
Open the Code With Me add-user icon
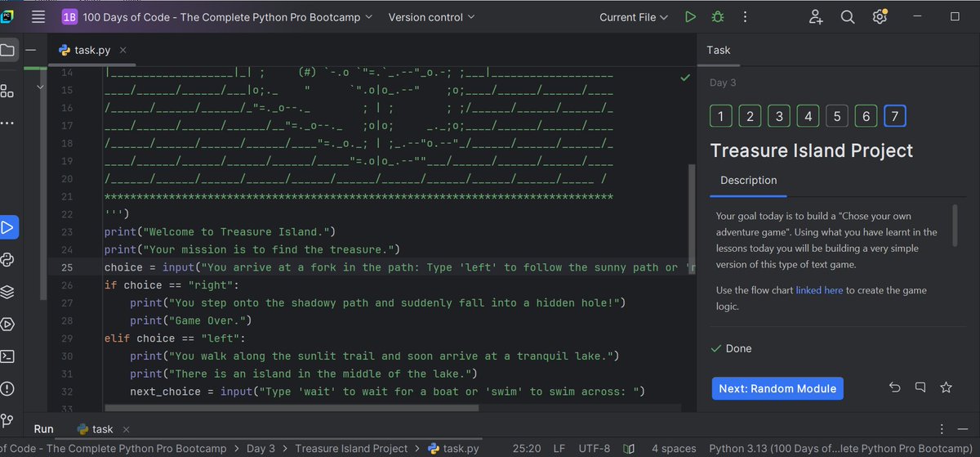point(816,16)
